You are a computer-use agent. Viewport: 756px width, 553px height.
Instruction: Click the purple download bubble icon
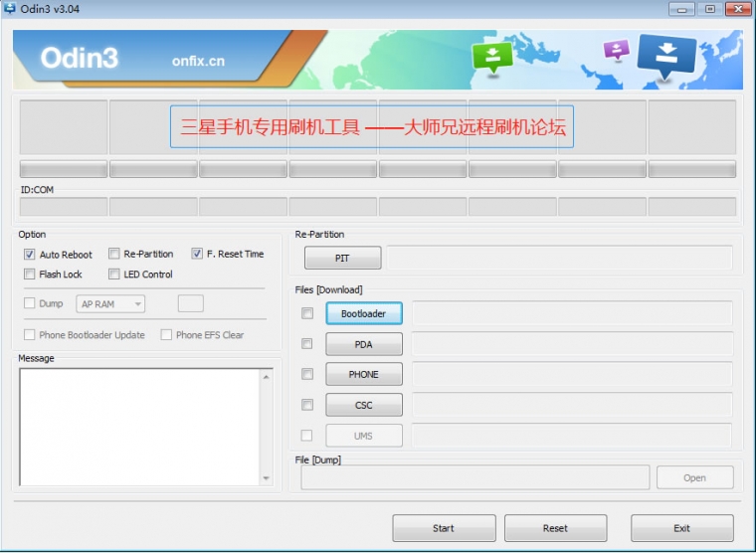point(617,50)
